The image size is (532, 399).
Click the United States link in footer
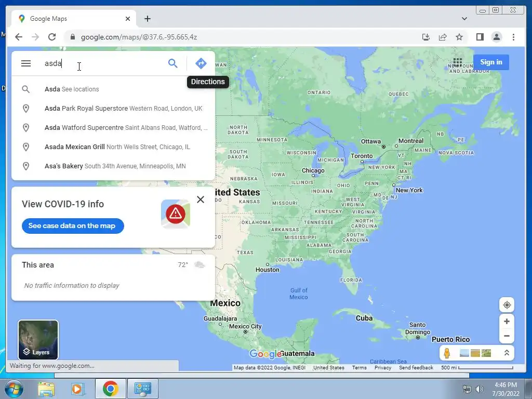(328, 368)
